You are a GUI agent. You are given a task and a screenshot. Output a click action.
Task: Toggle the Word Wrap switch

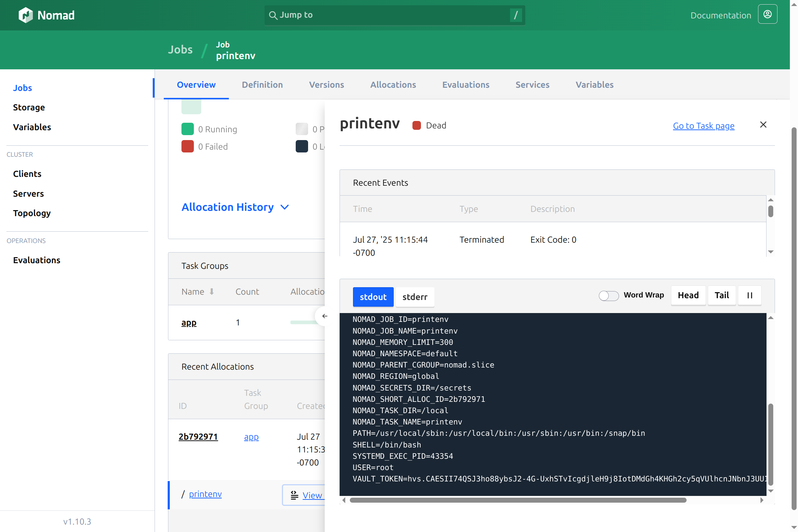[x=608, y=295]
